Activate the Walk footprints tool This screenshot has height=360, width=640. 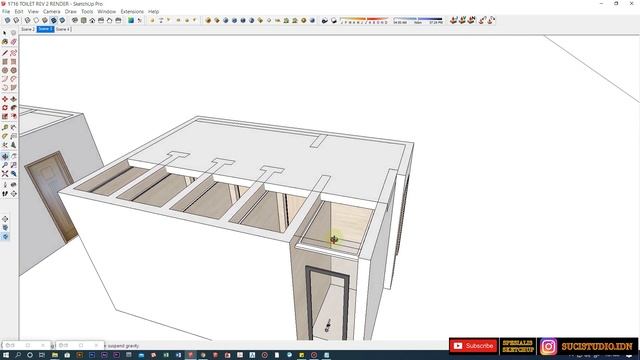click(5, 194)
